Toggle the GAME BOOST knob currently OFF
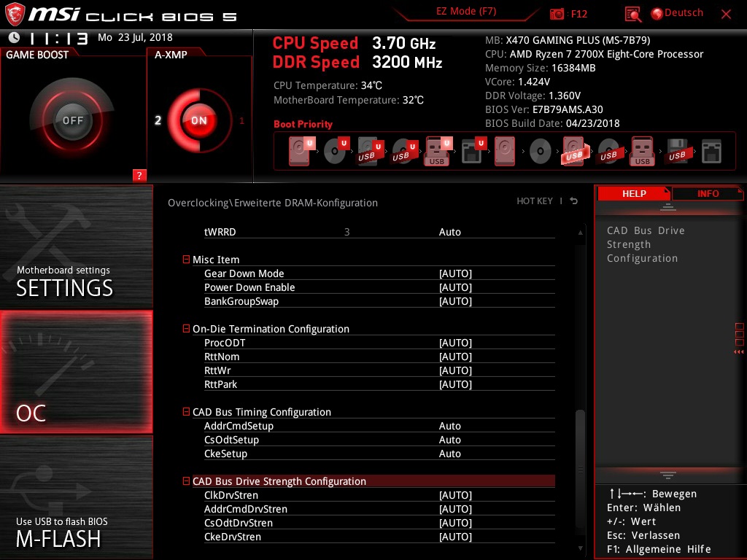747x560 pixels. pos(72,120)
